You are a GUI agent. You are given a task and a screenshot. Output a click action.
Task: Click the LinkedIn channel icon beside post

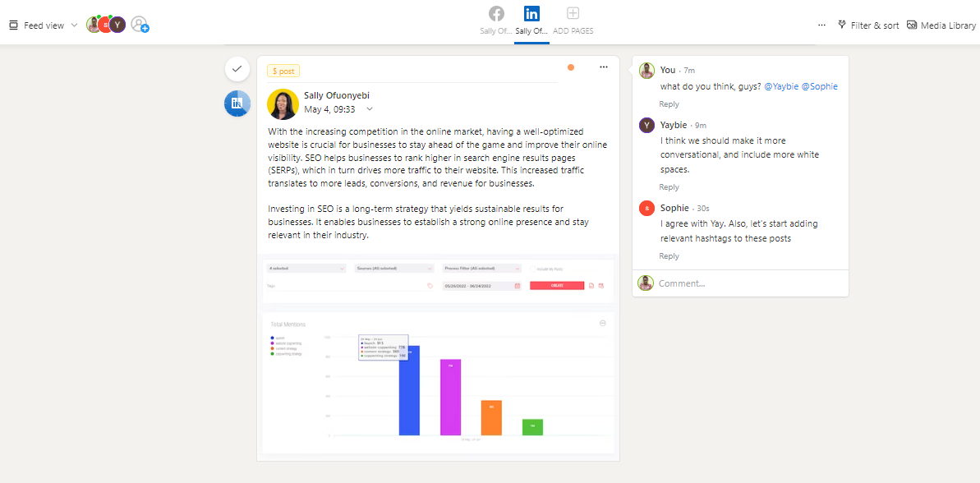(237, 103)
